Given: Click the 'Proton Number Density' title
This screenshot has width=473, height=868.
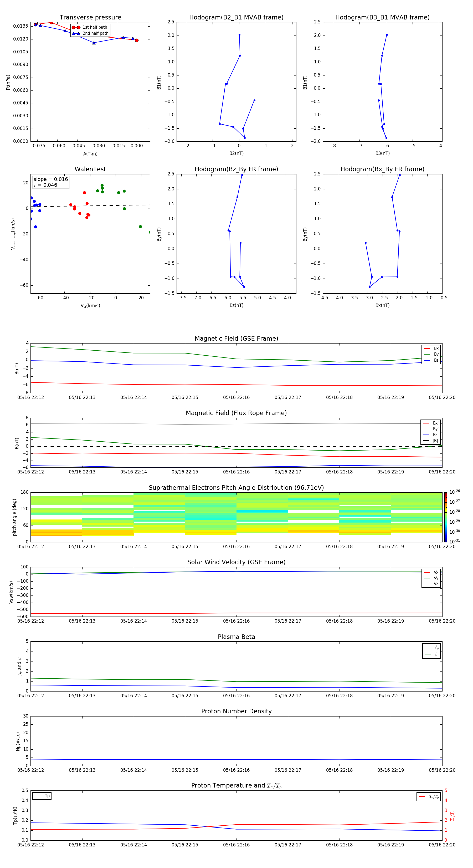Looking at the screenshot, I should [x=236, y=711].
